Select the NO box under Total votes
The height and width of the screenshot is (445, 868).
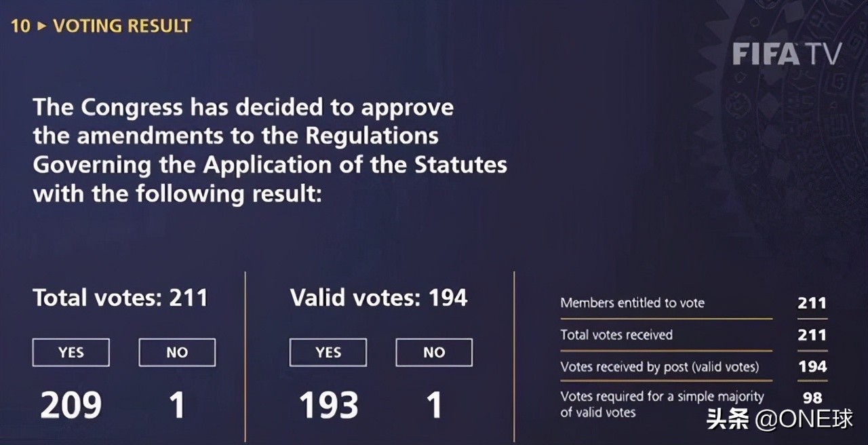pyautogui.click(x=177, y=353)
